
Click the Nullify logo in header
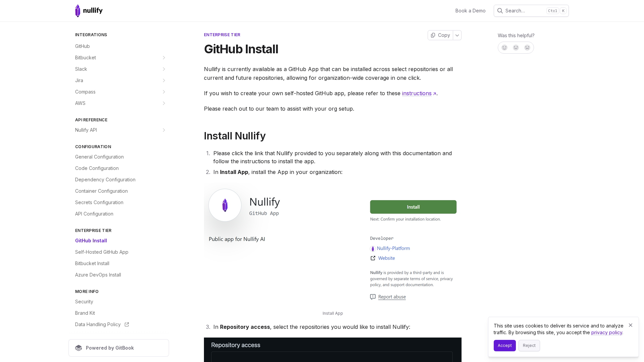pos(89,11)
